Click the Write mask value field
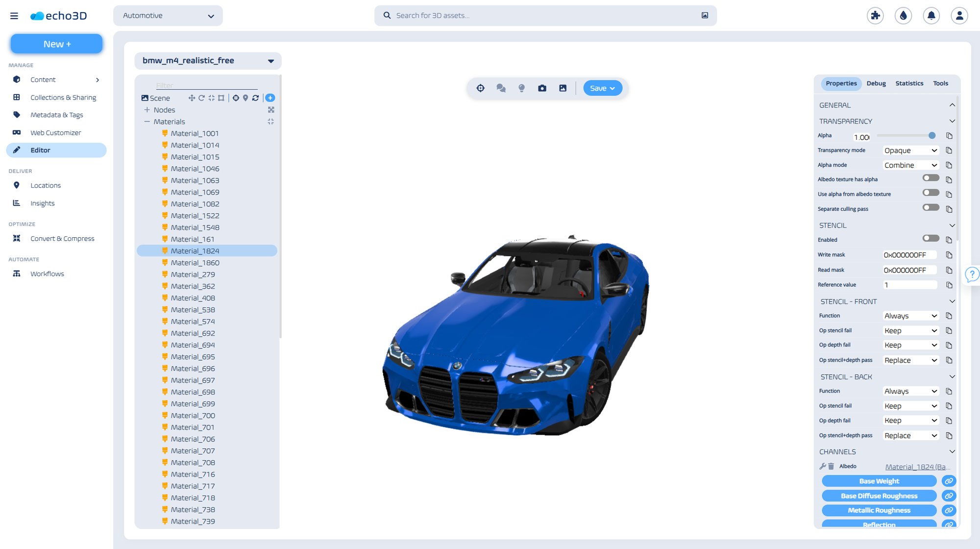Screen dimensions: 980x549 pyautogui.click(x=909, y=255)
